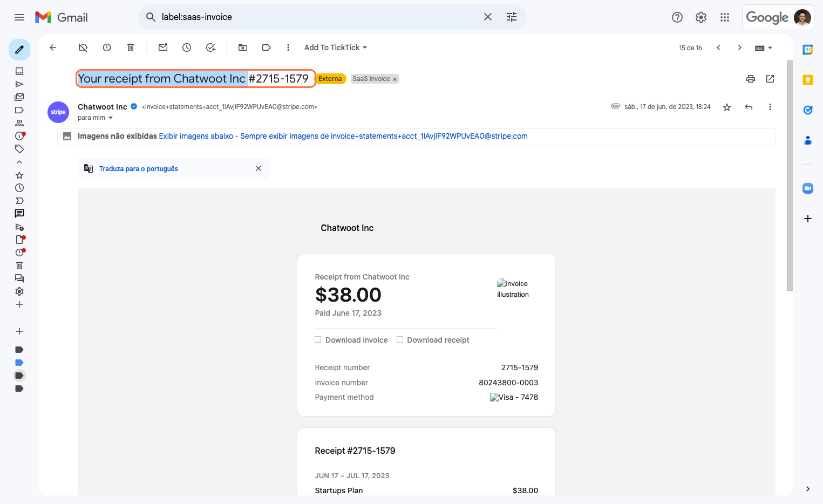Image resolution: width=823 pixels, height=504 pixels.
Task: Open the Sent folder icon
Action: [19, 84]
